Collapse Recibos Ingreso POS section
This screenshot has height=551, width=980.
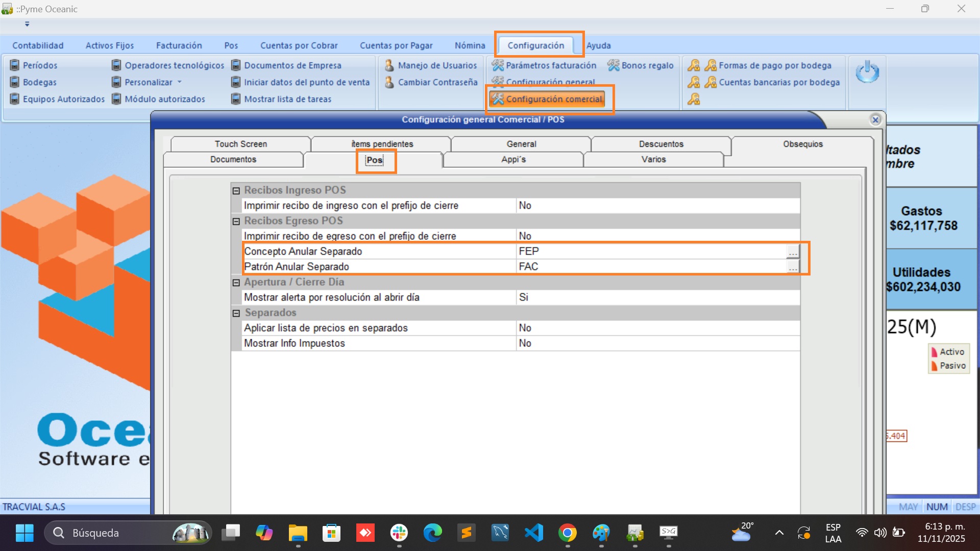pos(236,190)
